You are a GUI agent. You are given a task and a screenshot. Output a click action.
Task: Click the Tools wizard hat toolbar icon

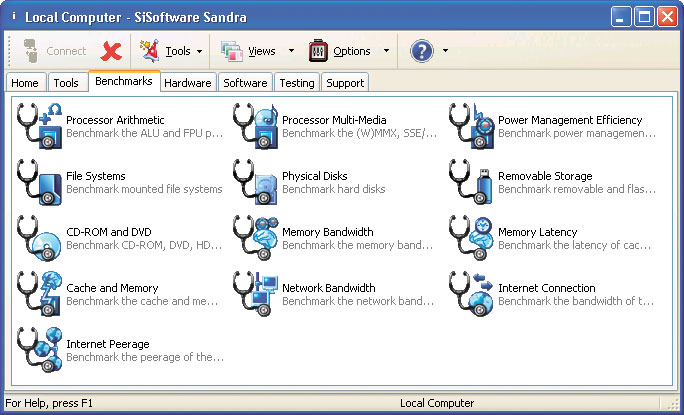click(x=150, y=51)
